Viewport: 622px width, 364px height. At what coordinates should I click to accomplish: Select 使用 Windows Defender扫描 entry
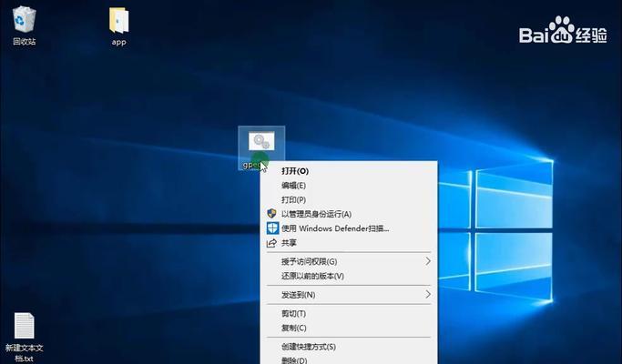pos(349,228)
